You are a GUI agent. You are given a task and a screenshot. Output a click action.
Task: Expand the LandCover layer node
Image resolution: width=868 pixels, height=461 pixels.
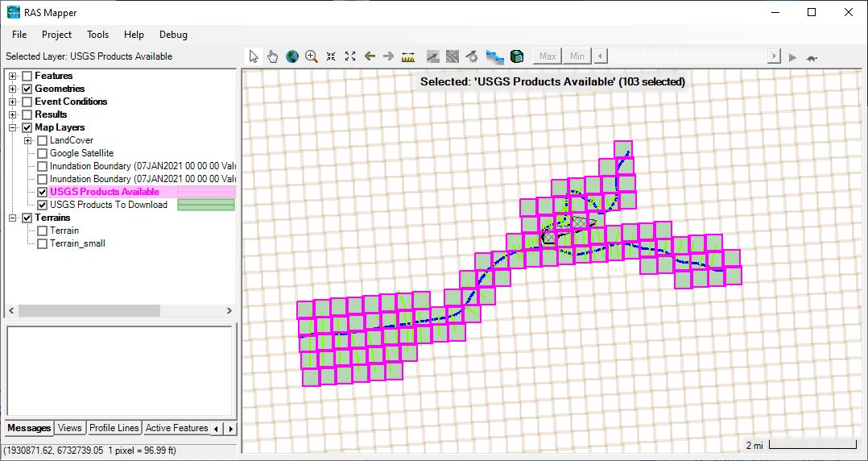(x=28, y=140)
